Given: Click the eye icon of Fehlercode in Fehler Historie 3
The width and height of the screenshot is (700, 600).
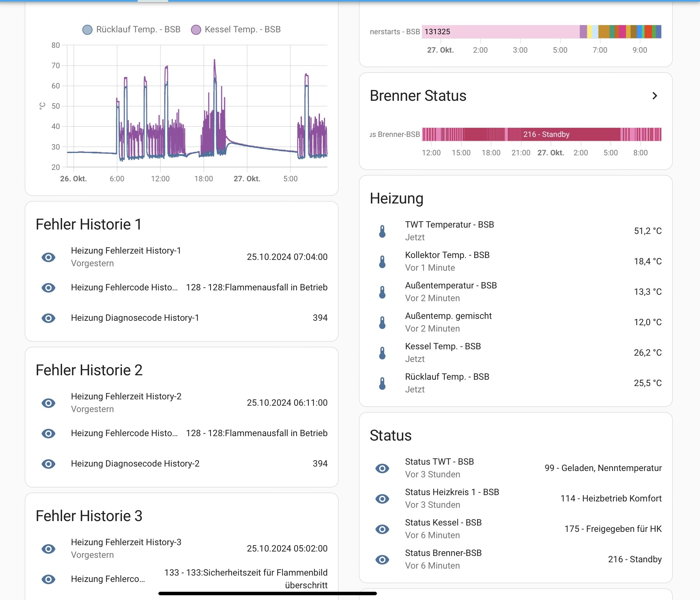Looking at the screenshot, I should [x=48, y=579].
